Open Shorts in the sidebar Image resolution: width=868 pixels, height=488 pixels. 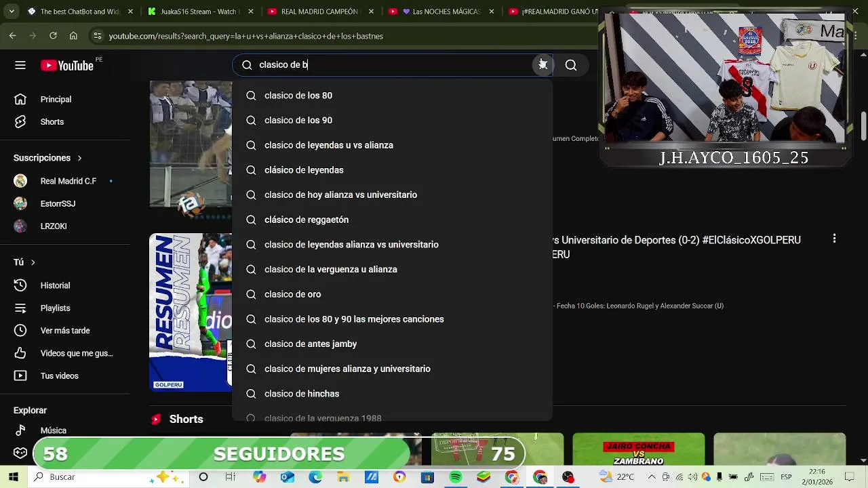[x=52, y=122]
